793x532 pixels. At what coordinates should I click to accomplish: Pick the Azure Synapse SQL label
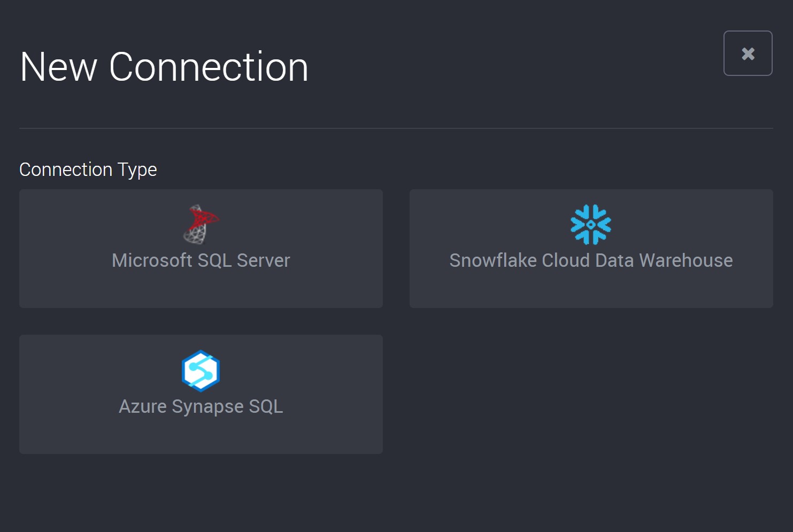(x=201, y=407)
